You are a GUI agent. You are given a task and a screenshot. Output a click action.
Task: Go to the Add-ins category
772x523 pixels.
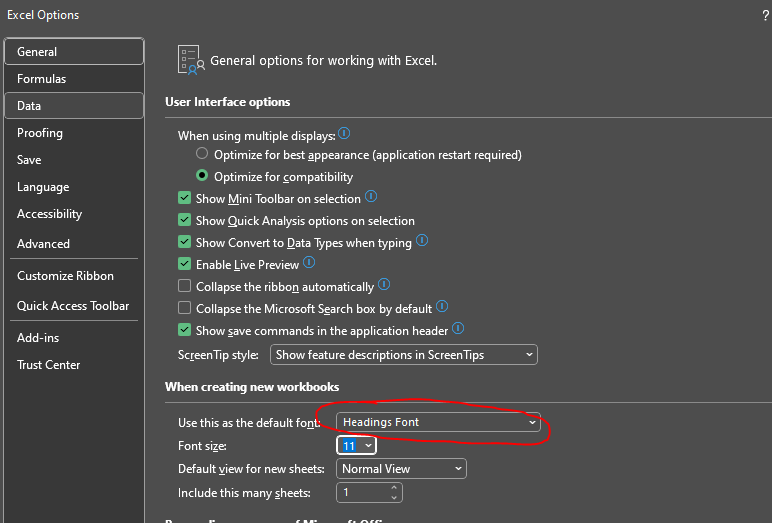[x=74, y=338]
